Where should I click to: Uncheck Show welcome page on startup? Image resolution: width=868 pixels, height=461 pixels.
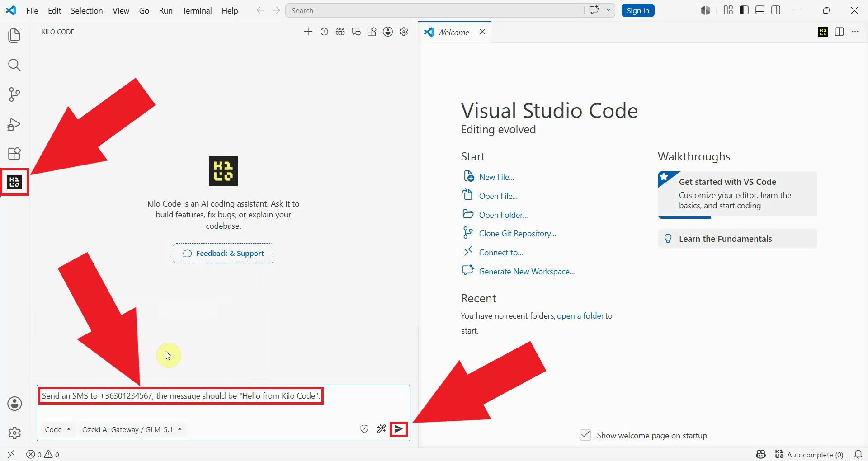(585, 435)
